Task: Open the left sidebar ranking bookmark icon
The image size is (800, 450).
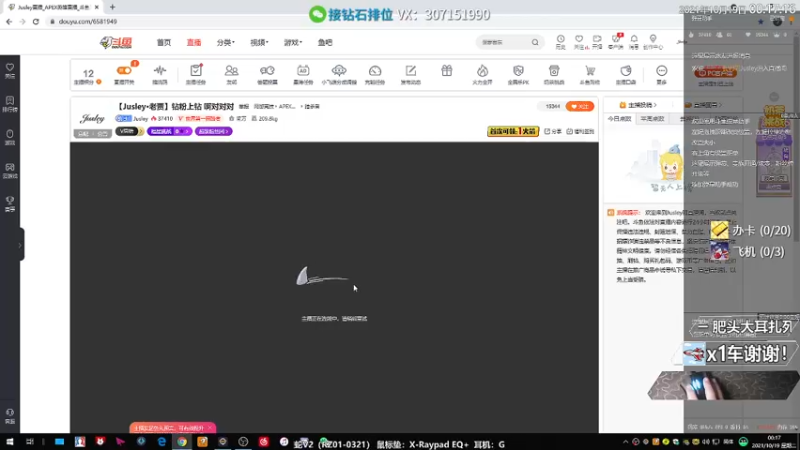Action: [10, 104]
